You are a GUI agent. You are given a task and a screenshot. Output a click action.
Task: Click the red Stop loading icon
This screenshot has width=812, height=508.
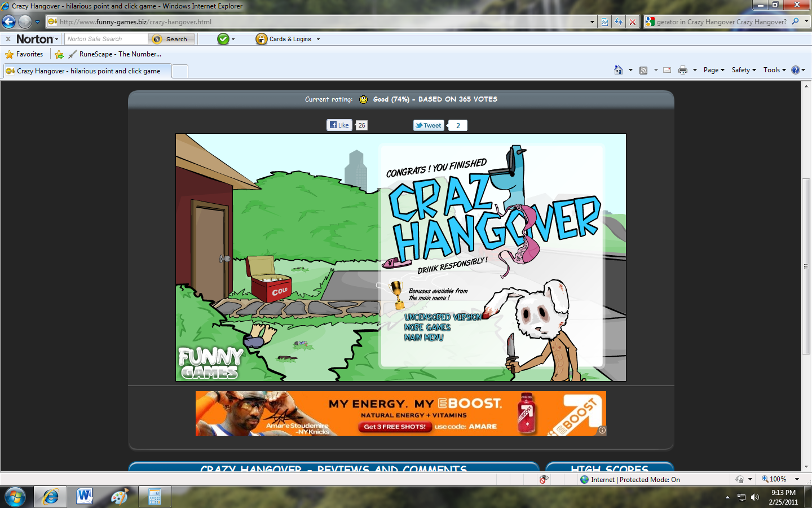coord(633,22)
